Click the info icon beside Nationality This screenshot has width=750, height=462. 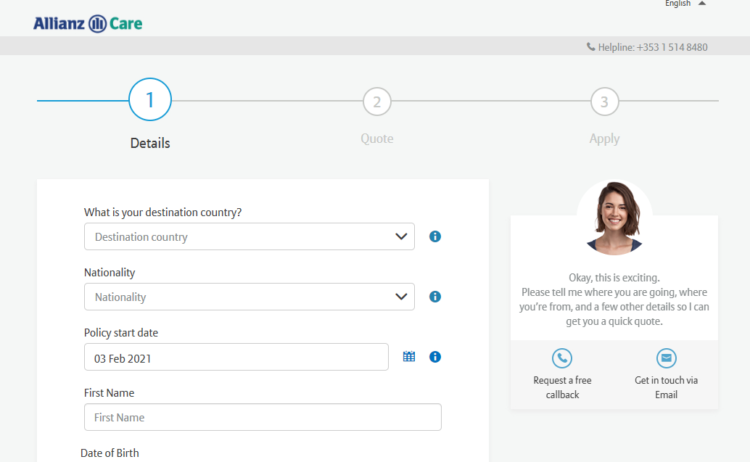coord(435,297)
